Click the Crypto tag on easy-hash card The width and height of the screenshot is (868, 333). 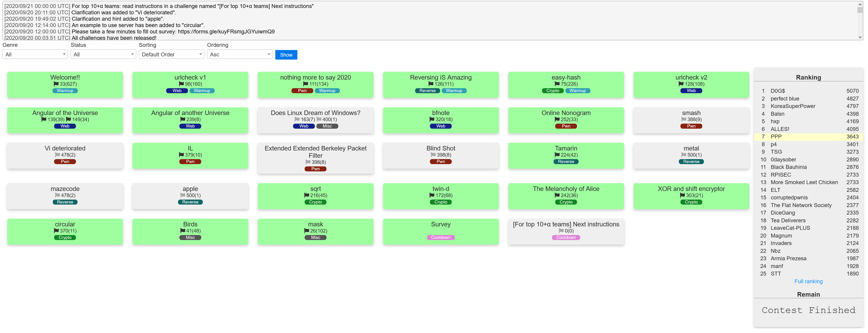pos(553,91)
